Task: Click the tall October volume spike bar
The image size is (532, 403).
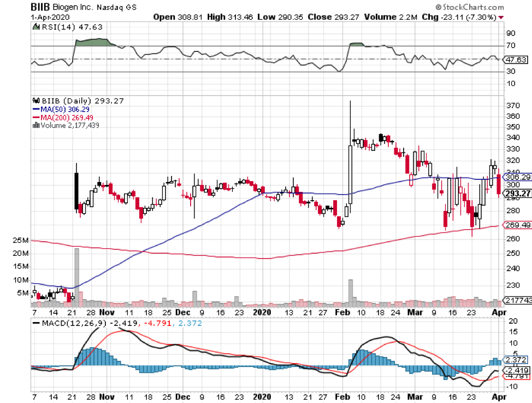Action: click(76, 277)
